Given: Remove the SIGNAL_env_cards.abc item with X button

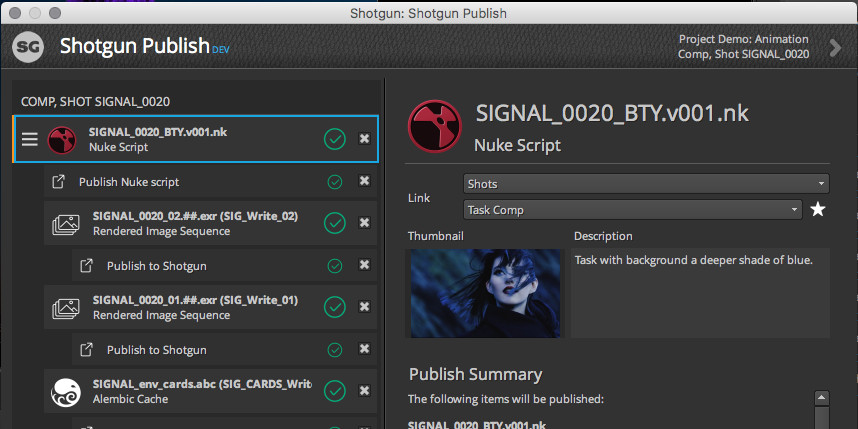Looking at the screenshot, I should tap(364, 391).
